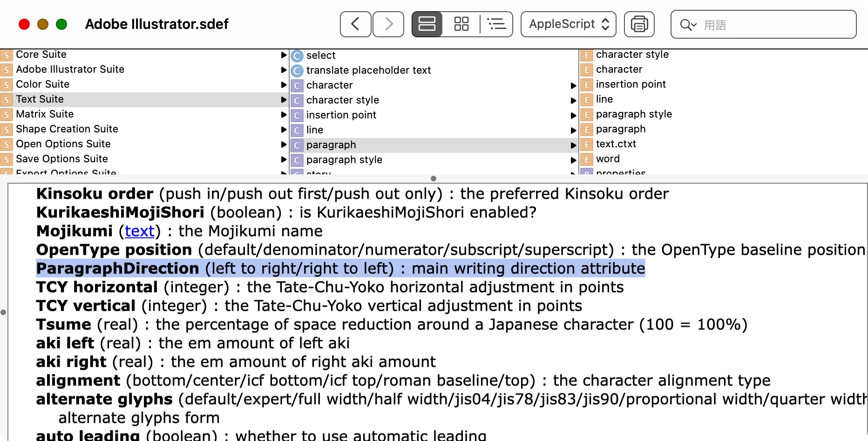
Task: Go forward with the right chevron button
Action: pos(388,24)
